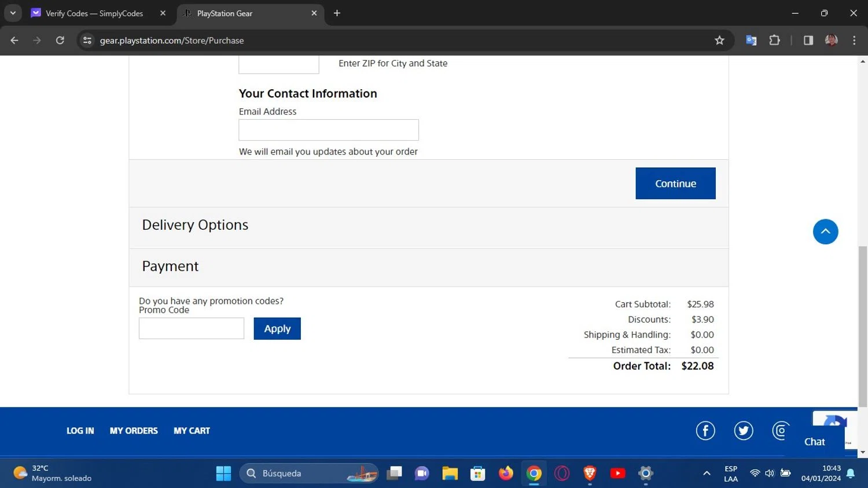View site information icon in address bar

(x=87, y=41)
